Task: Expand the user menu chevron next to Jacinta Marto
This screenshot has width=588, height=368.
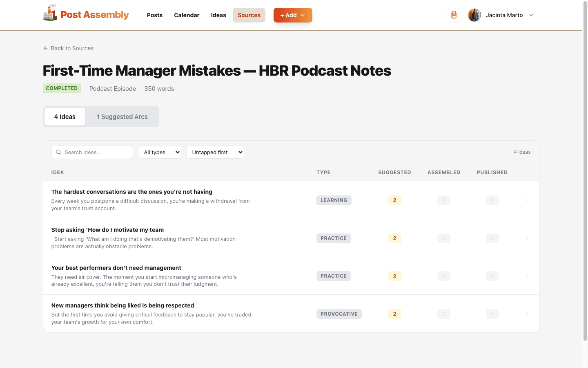Action: click(x=531, y=15)
